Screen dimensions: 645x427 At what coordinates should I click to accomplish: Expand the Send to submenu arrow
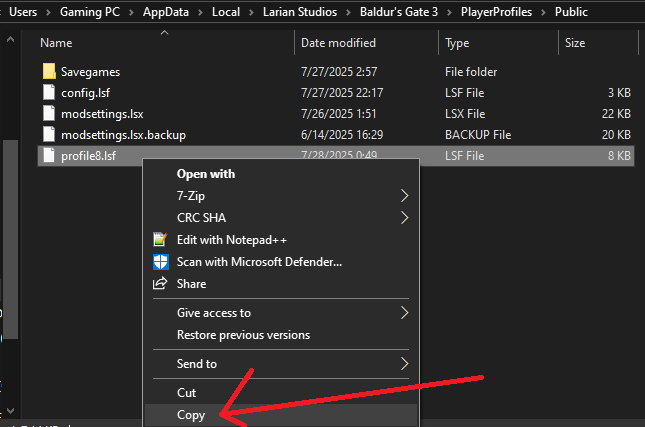click(404, 364)
